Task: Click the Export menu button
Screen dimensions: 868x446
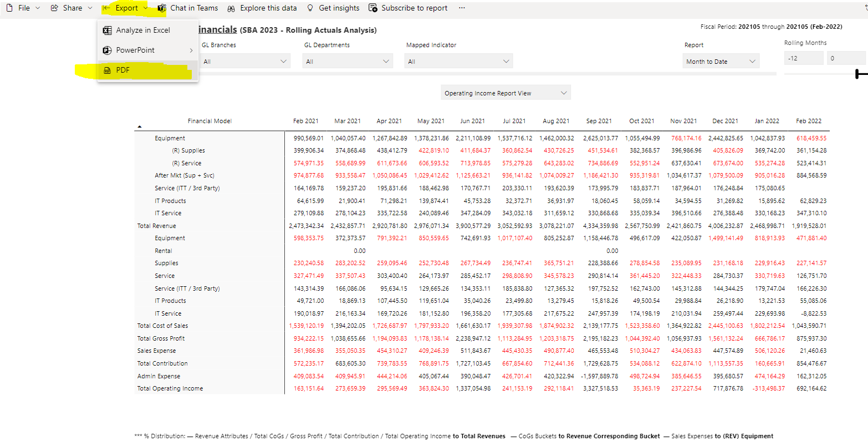Action: tap(126, 8)
